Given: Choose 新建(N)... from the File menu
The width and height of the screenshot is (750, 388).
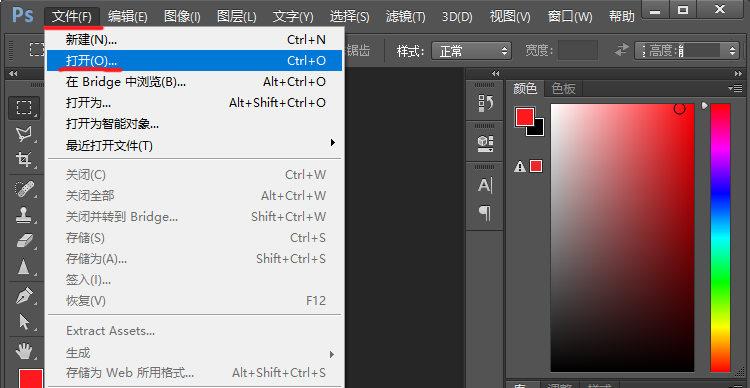Looking at the screenshot, I should click(194, 39).
